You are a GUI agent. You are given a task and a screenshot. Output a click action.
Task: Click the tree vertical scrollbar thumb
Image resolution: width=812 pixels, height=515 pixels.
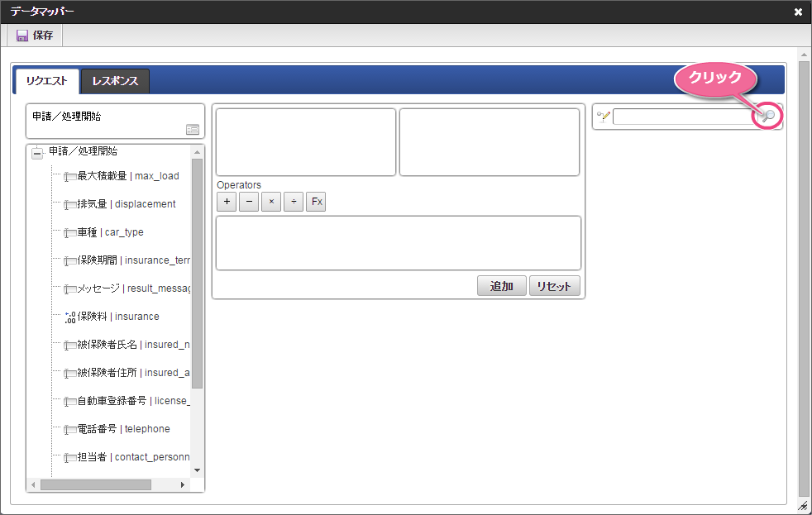coord(197,274)
